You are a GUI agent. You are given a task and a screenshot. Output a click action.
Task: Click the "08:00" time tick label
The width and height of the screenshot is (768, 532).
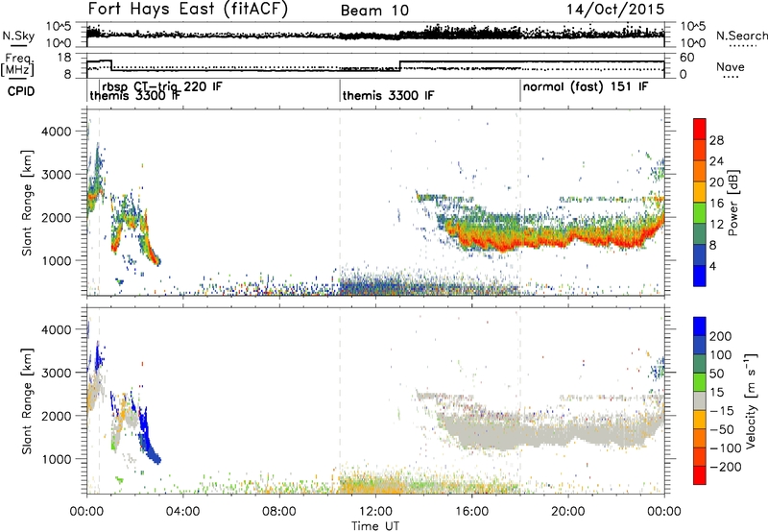279,512
